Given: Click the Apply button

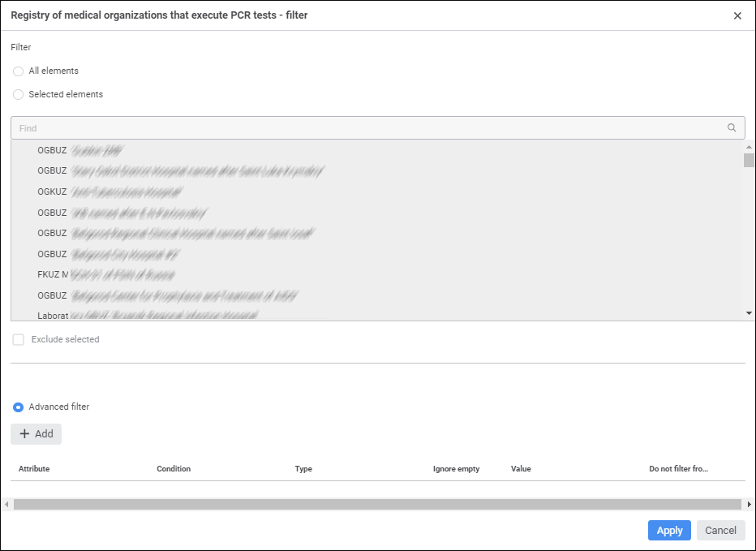Looking at the screenshot, I should pos(669,531).
